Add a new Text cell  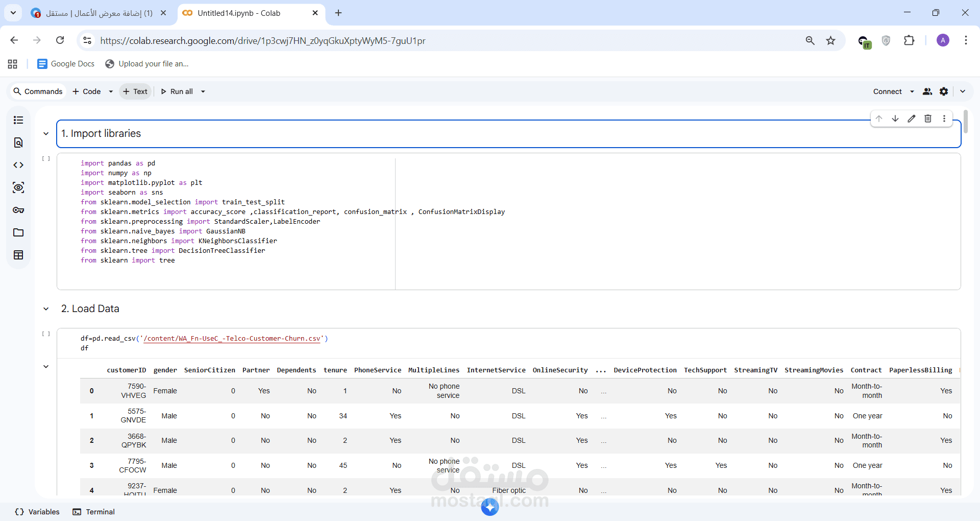pos(135,91)
